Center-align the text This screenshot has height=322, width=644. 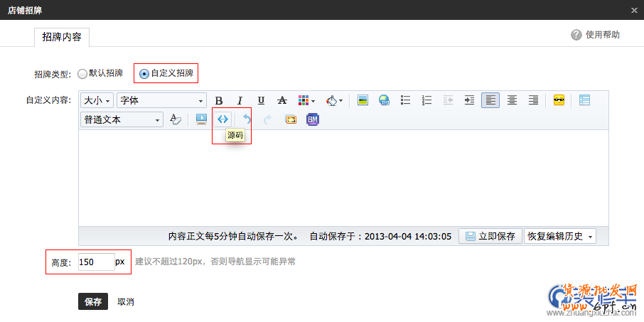[x=512, y=100]
